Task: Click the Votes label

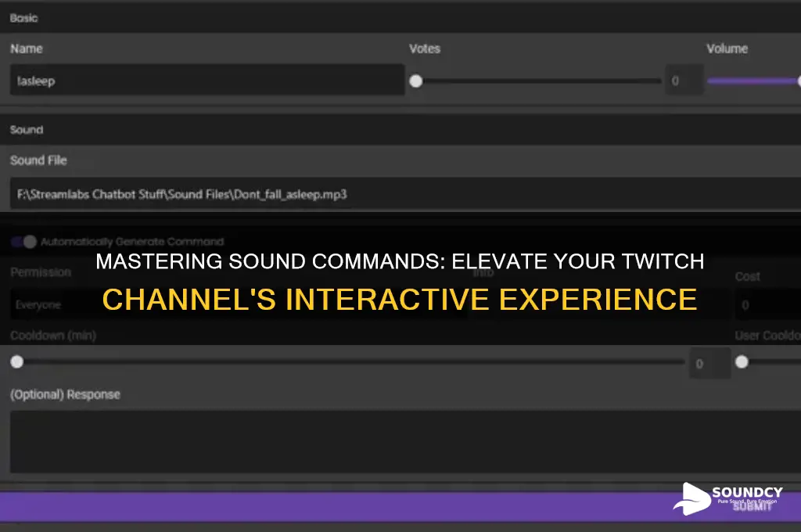Action: tap(425, 49)
